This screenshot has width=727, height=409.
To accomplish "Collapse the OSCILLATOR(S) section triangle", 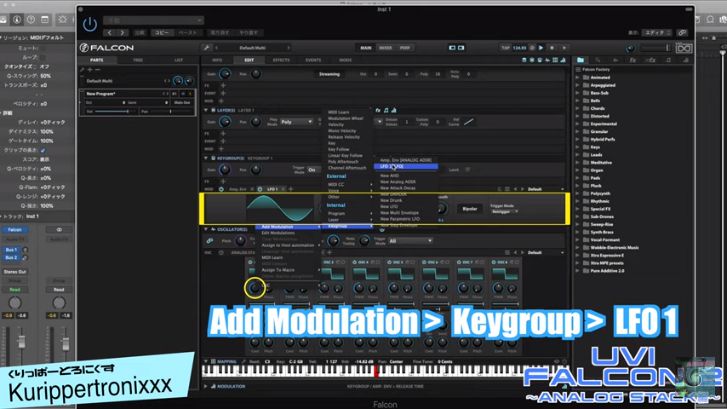I will click(x=206, y=229).
